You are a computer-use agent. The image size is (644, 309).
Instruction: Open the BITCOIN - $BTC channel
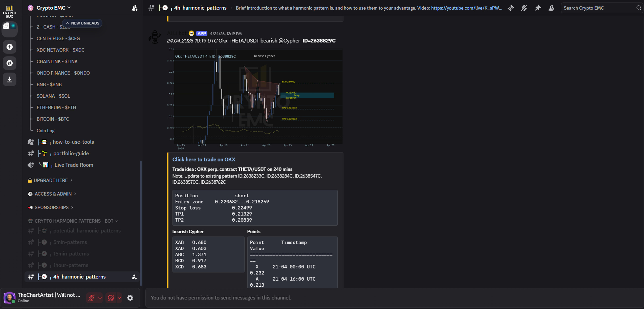pyautogui.click(x=53, y=119)
